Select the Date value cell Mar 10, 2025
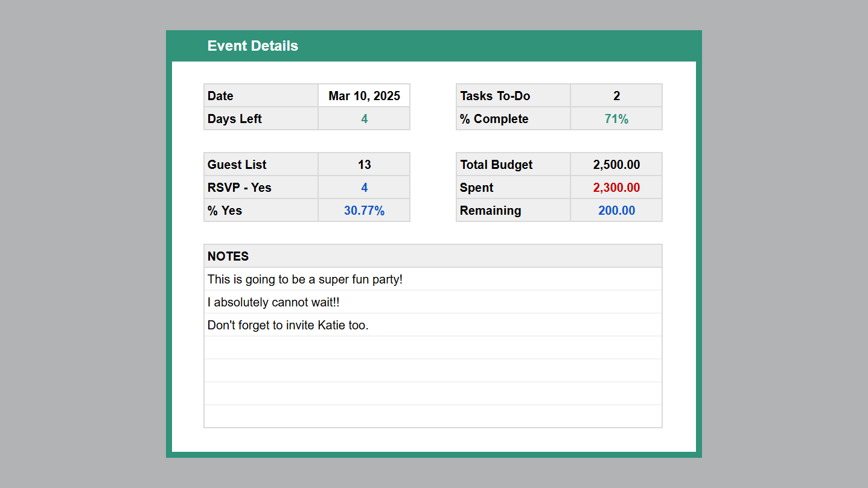Viewport: 868px width, 488px height. click(363, 95)
